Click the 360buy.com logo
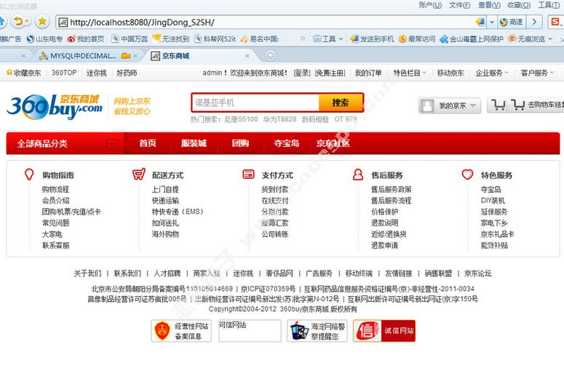 [55, 105]
